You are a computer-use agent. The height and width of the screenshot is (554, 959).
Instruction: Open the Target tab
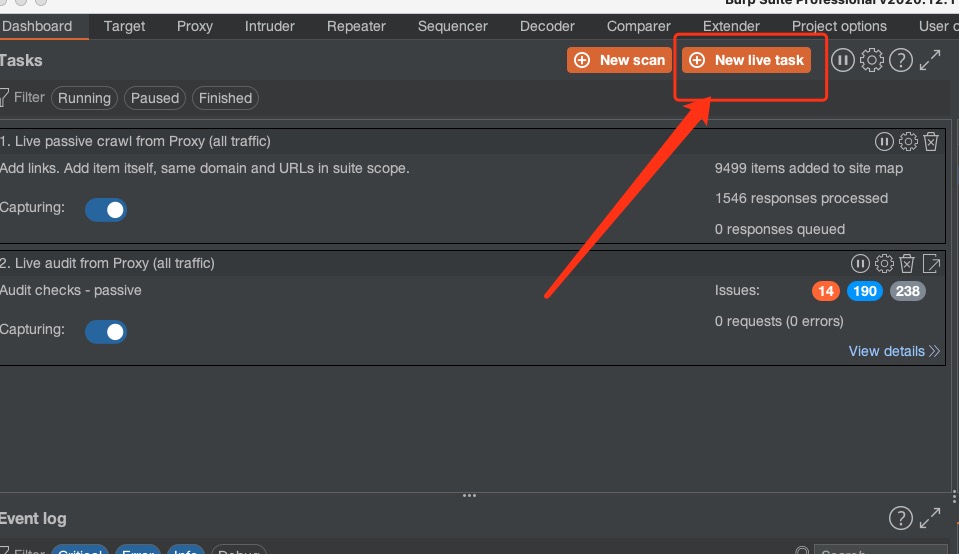[124, 26]
